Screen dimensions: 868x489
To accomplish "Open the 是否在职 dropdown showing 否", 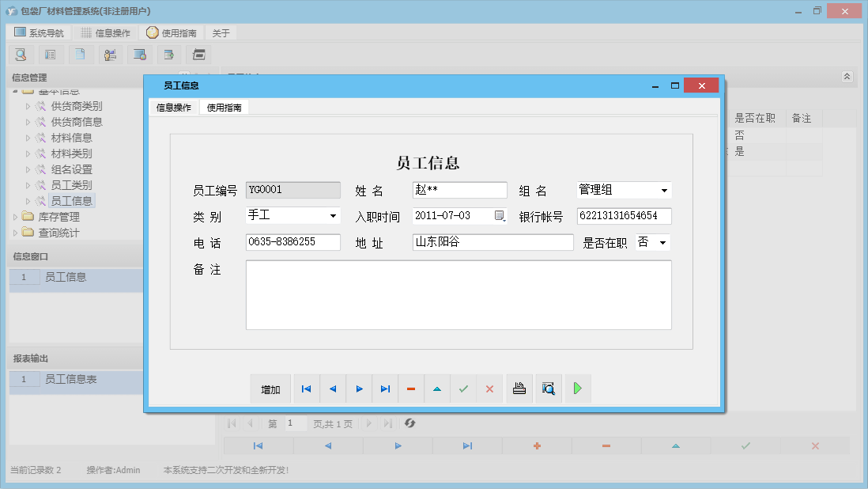I will (661, 242).
